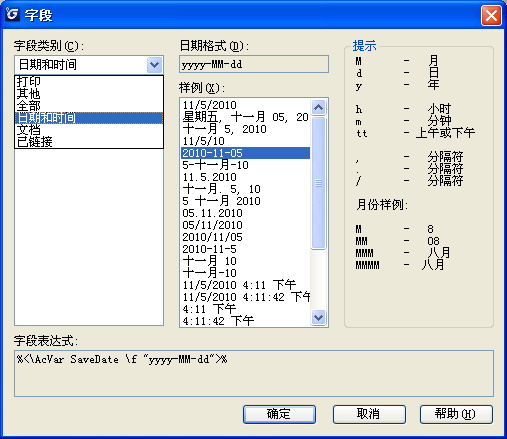Screen dimensions: 507x439
Task: Click the 字段表达式 expression box
Action: (x=254, y=373)
